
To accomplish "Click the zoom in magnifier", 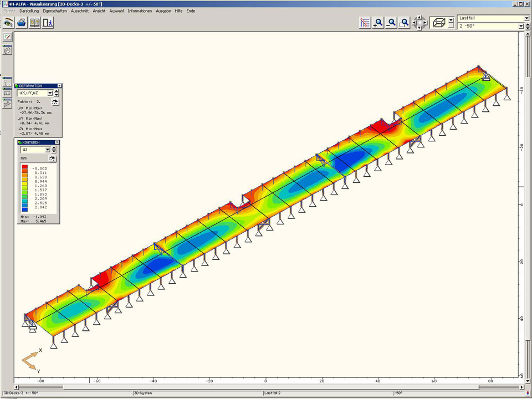I will pos(378,23).
